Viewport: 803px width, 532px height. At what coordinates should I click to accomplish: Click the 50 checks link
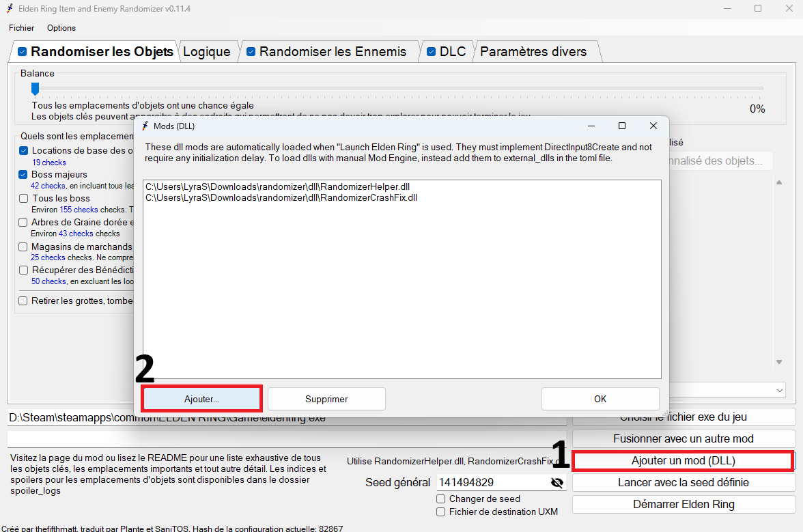[x=49, y=281]
